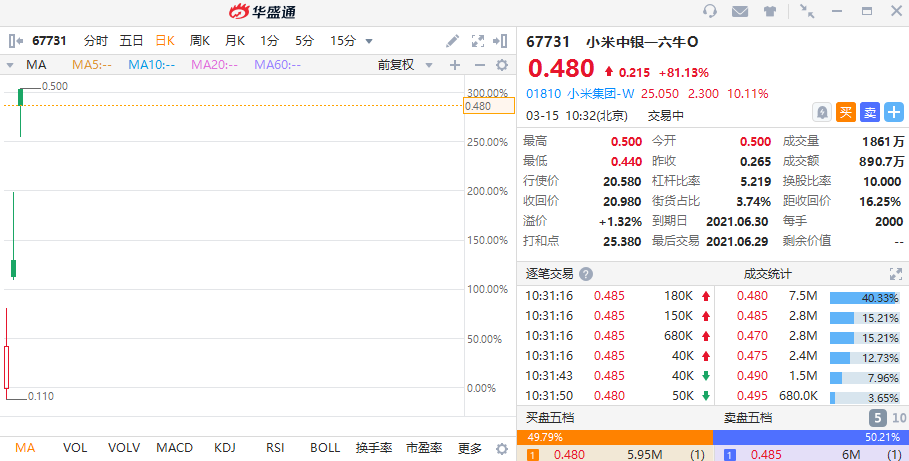Expand the trade statistics panel icon

click(896, 274)
